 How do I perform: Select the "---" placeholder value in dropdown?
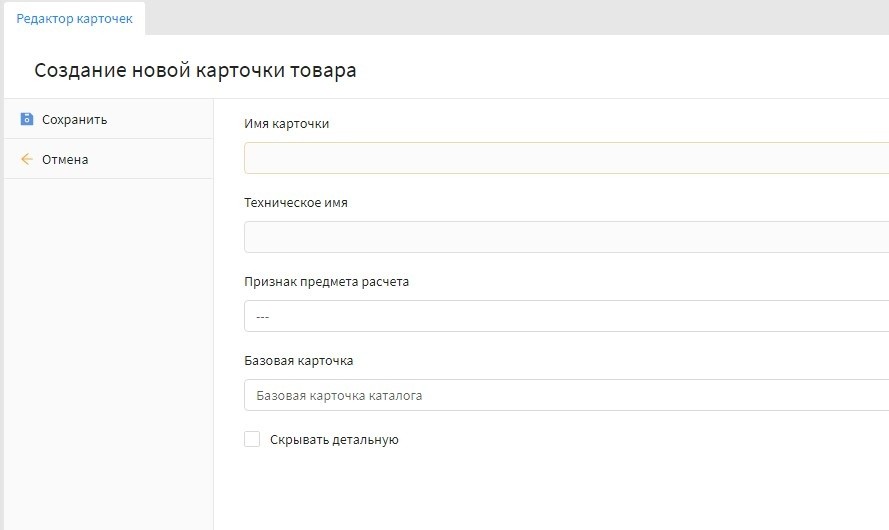[263, 317]
